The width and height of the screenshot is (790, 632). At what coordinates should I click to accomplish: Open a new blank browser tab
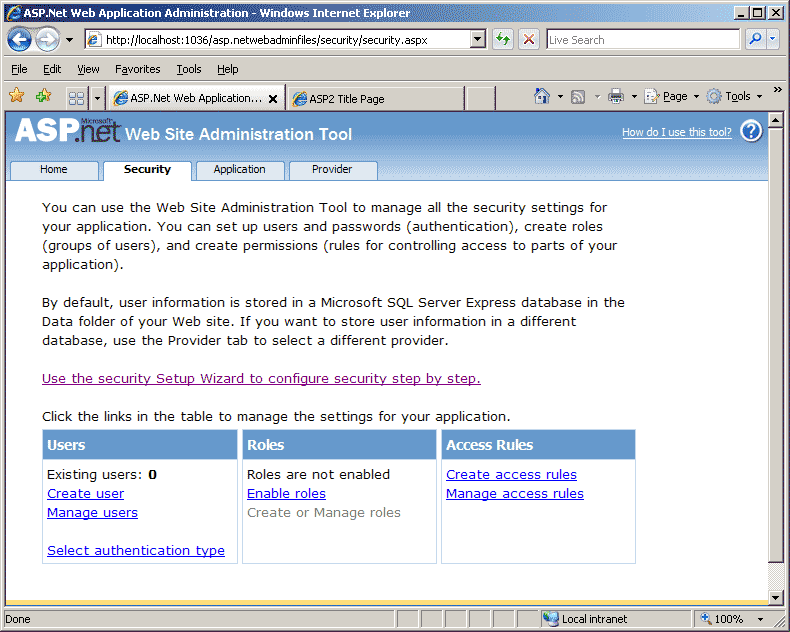point(479,99)
